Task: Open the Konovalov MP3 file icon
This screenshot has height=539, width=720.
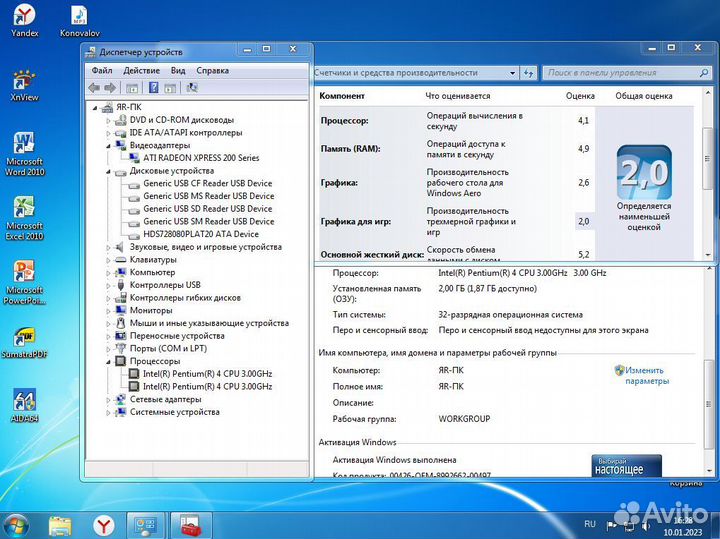Action: pos(79,21)
